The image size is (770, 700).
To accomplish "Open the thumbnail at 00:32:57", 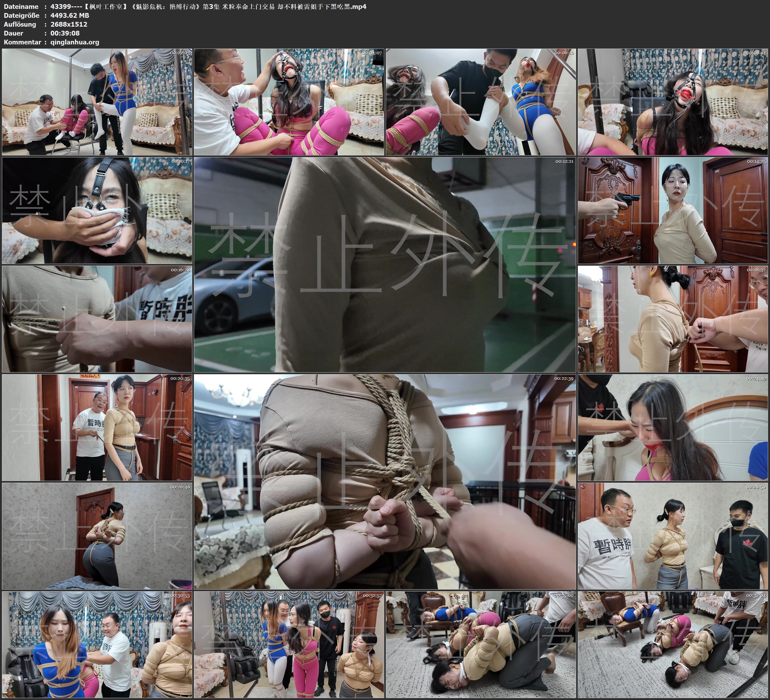I will pyautogui.click(x=289, y=644).
